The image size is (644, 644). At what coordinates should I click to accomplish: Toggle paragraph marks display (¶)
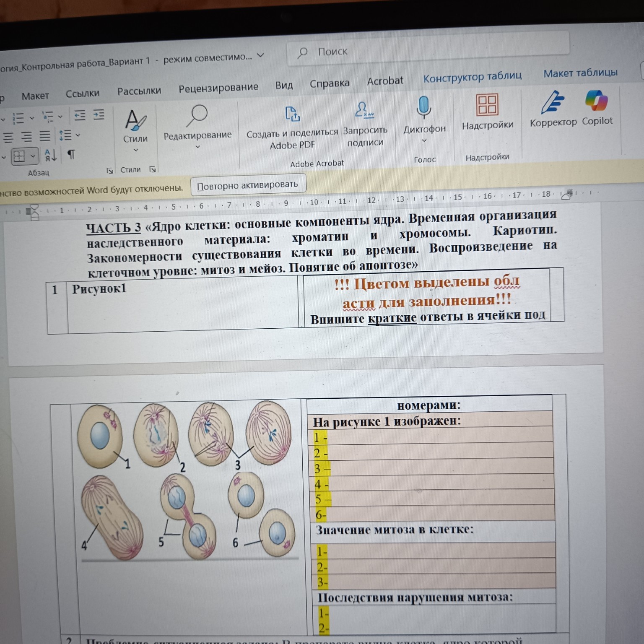point(71,155)
